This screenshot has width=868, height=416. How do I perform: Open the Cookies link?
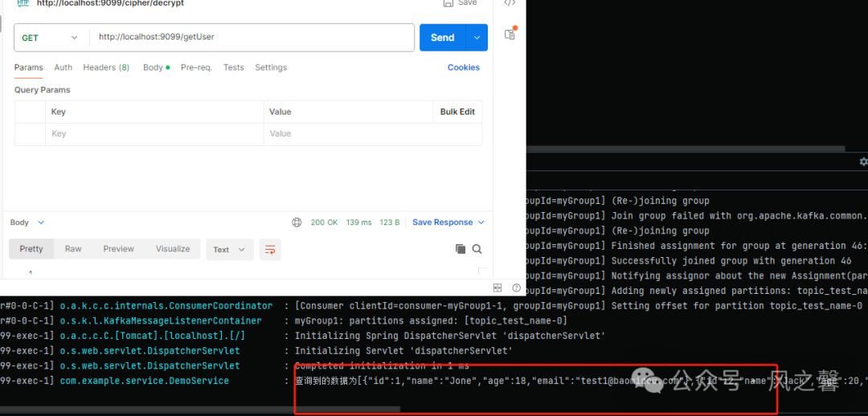click(464, 67)
